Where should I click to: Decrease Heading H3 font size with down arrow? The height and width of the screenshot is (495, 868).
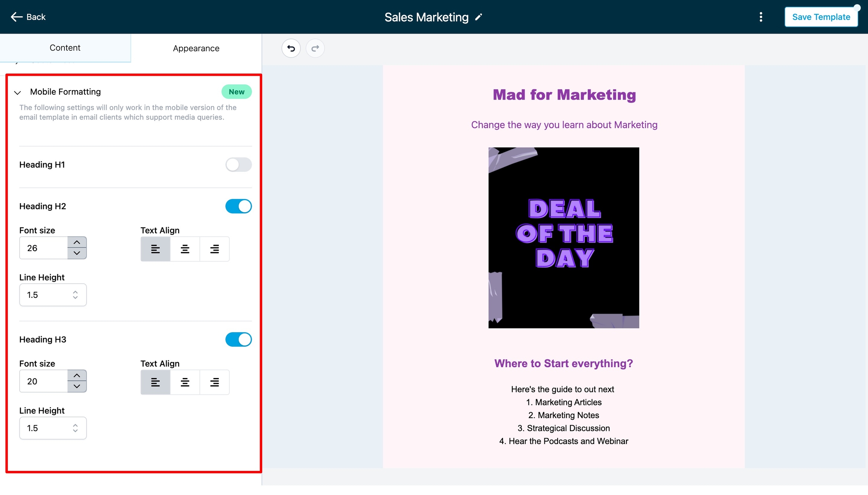[x=77, y=386]
